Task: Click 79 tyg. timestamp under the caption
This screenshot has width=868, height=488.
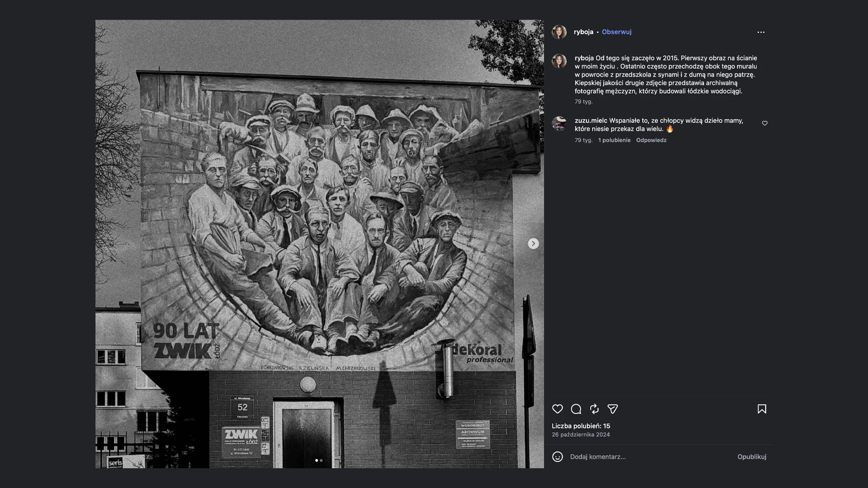Action: coord(583,102)
